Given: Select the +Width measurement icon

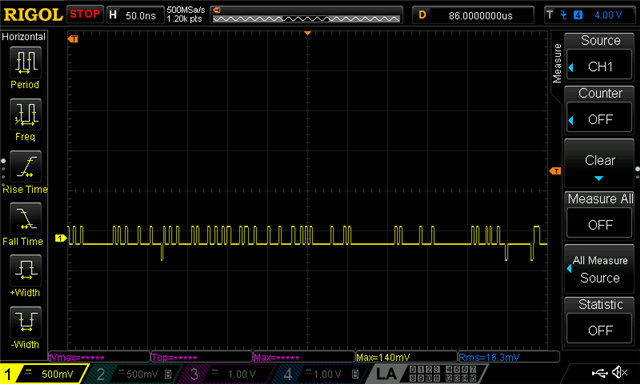Looking at the screenshot, I should pos(25,270).
